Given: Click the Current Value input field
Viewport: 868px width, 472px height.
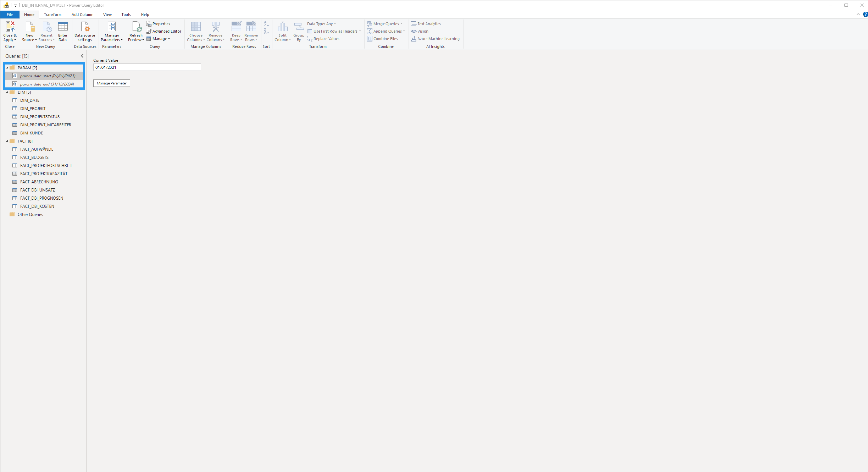Looking at the screenshot, I should 147,67.
